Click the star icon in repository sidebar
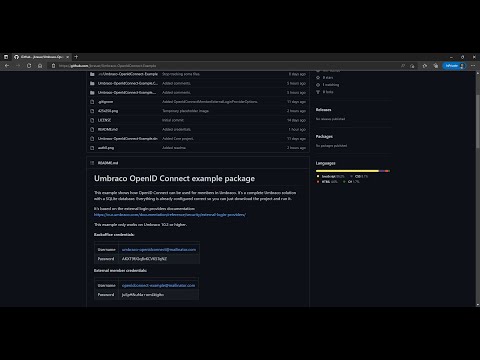480x360 pixels. click(318, 77)
